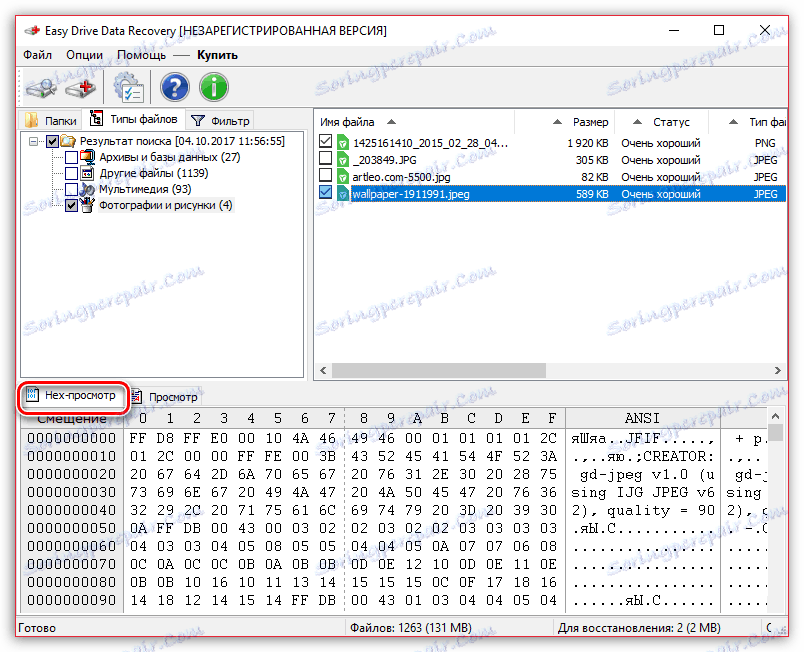Switch to the Типы файлов tab
804x652 pixels.
point(134,119)
